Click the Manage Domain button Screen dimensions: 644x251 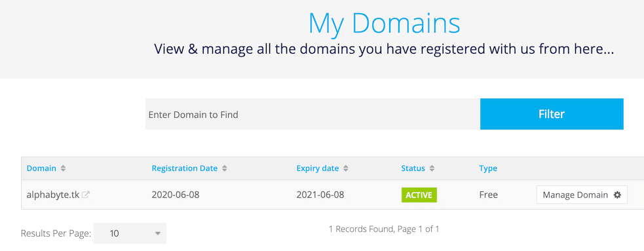[x=582, y=195]
